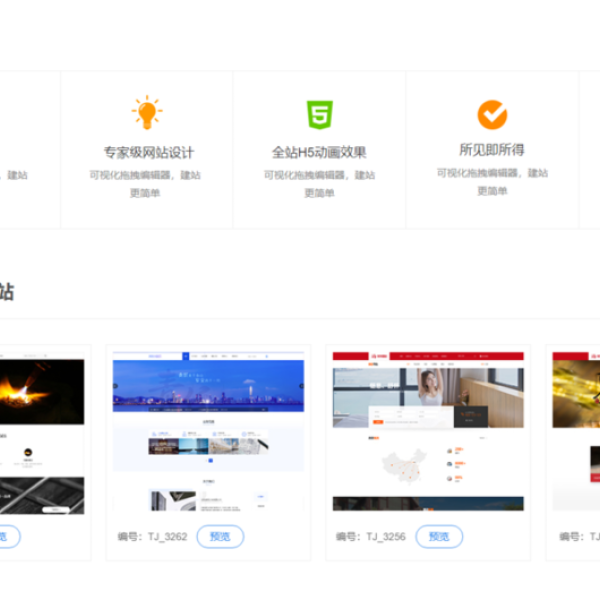Open the fire sparks template thumbnail

pos(42,433)
